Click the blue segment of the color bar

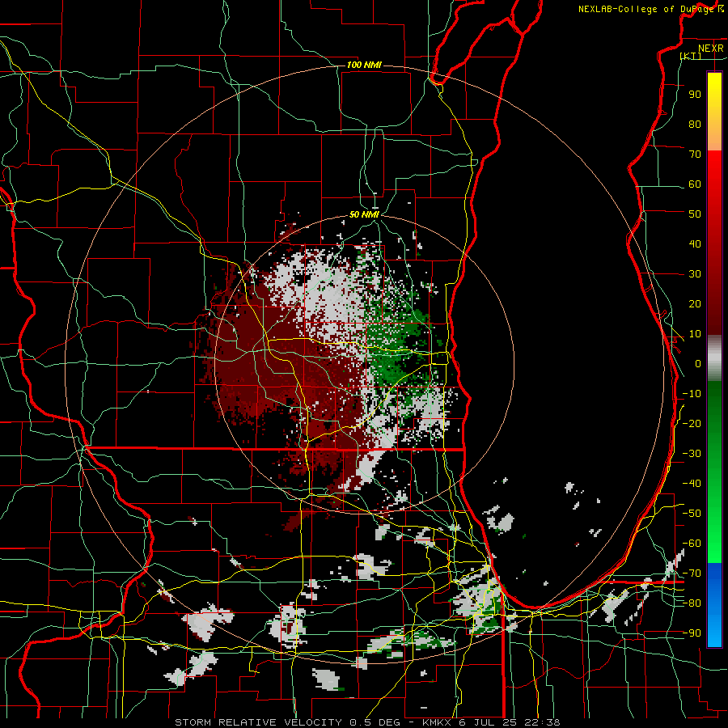pyautogui.click(x=714, y=605)
